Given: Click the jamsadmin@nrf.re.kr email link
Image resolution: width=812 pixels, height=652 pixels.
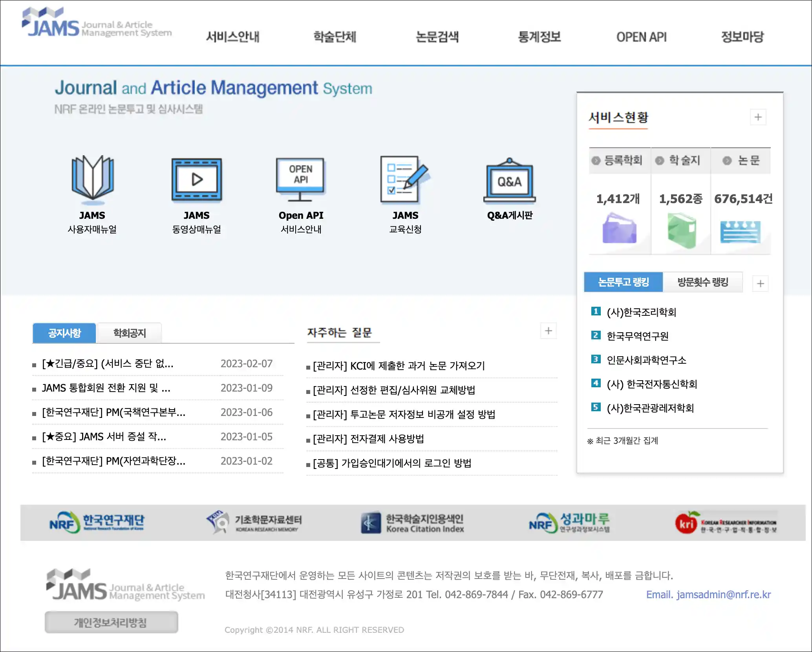Looking at the screenshot, I should click(x=723, y=595).
